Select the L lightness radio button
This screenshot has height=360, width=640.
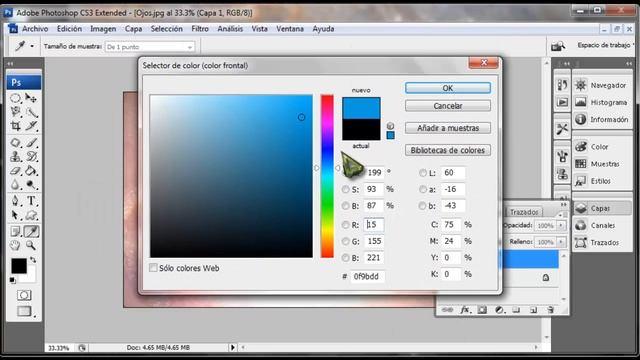(x=422, y=173)
